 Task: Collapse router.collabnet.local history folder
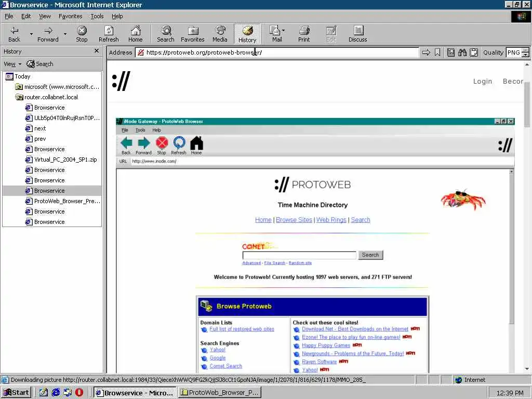point(47,97)
